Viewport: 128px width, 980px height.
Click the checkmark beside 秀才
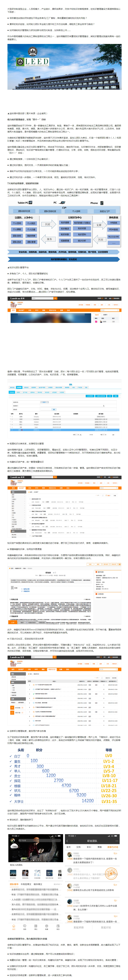[10, 766]
